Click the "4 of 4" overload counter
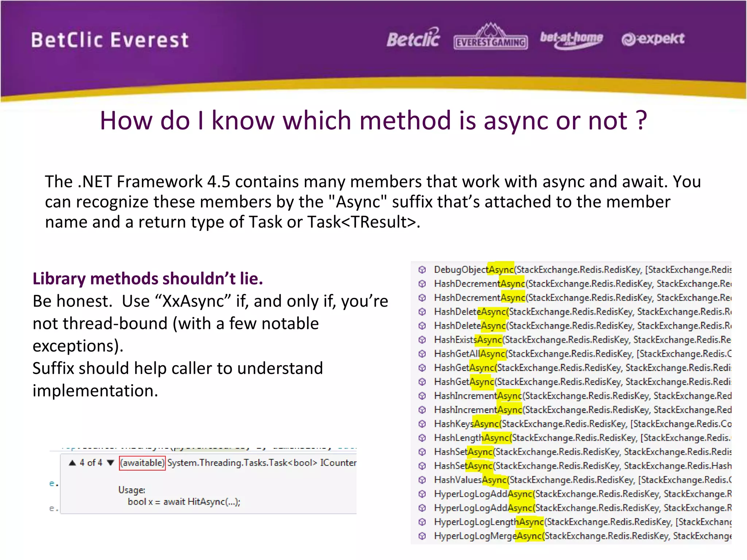747x560 pixels. tap(91, 463)
